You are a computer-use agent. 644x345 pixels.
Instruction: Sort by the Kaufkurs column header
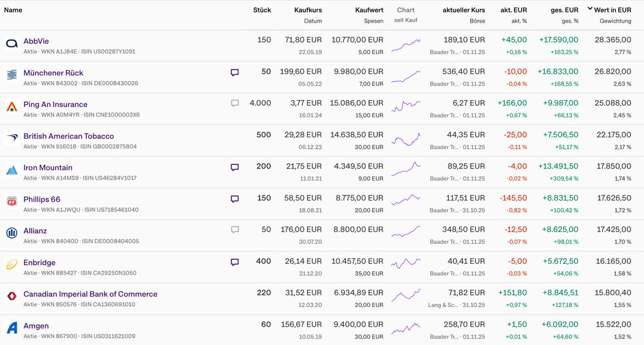point(308,10)
